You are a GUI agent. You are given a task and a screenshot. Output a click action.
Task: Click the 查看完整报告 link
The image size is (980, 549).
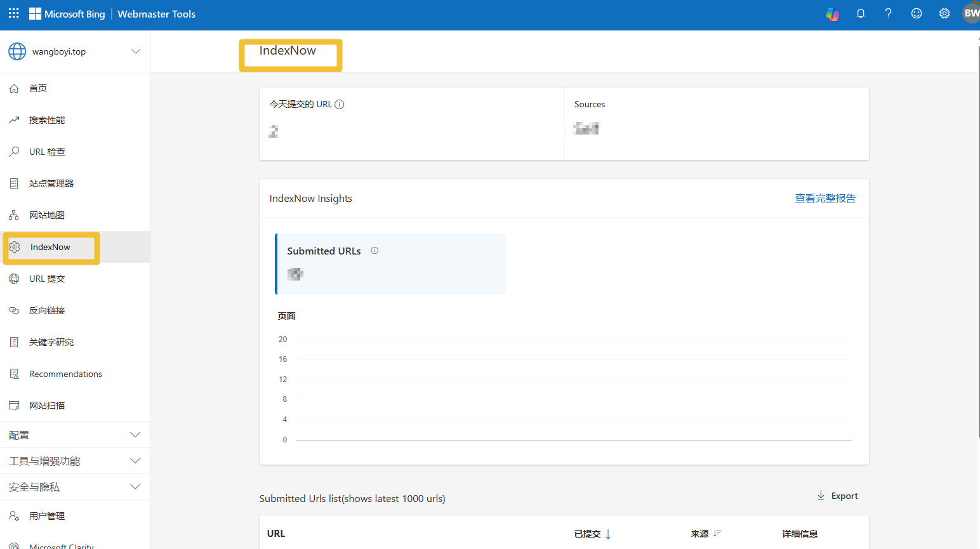pos(824,199)
